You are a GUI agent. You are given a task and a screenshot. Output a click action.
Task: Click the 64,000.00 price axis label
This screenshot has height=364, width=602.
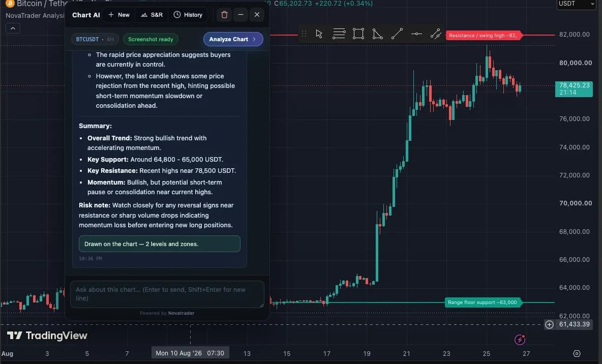(574, 288)
